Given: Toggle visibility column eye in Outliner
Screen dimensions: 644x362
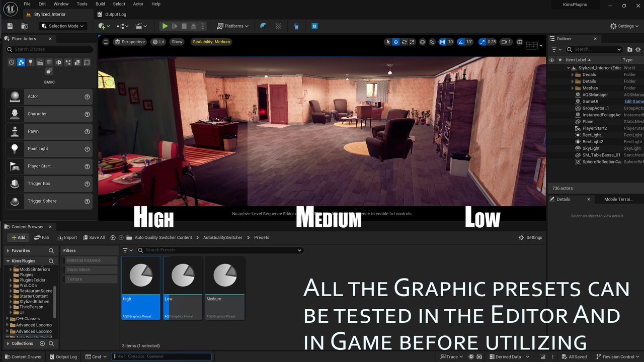Looking at the screenshot, I should (x=551, y=60).
